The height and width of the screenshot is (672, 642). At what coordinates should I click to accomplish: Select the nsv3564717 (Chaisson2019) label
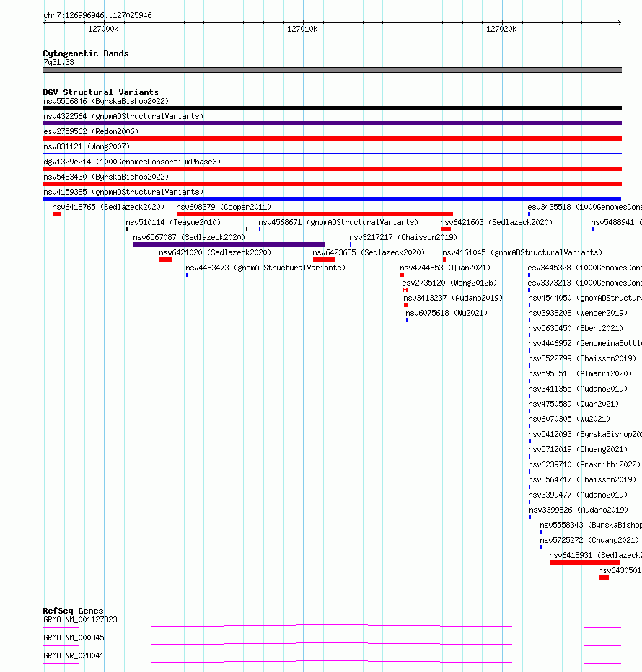click(582, 479)
